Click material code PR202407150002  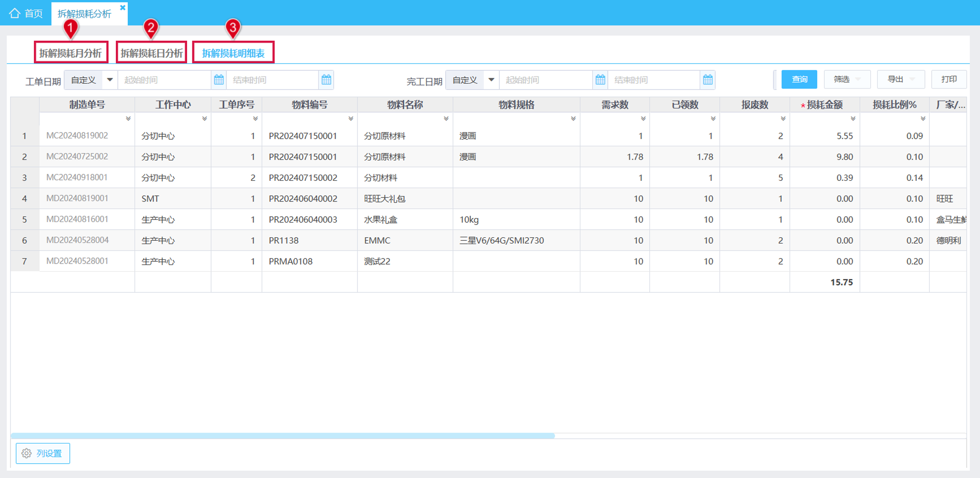click(303, 178)
